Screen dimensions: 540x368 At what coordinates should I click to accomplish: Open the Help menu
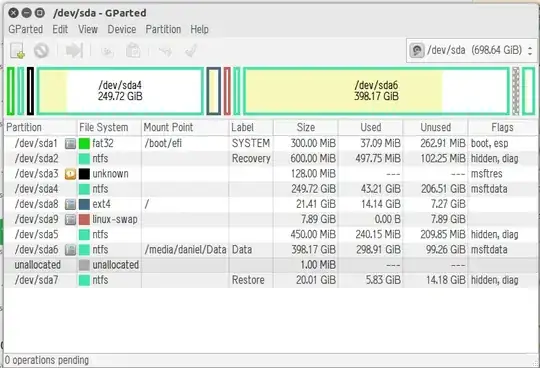(x=199, y=29)
